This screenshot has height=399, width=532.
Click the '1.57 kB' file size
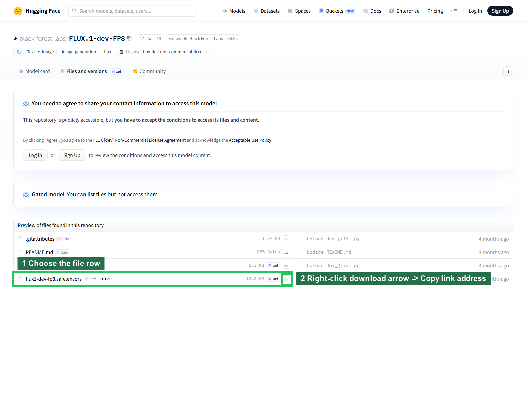[271, 239]
